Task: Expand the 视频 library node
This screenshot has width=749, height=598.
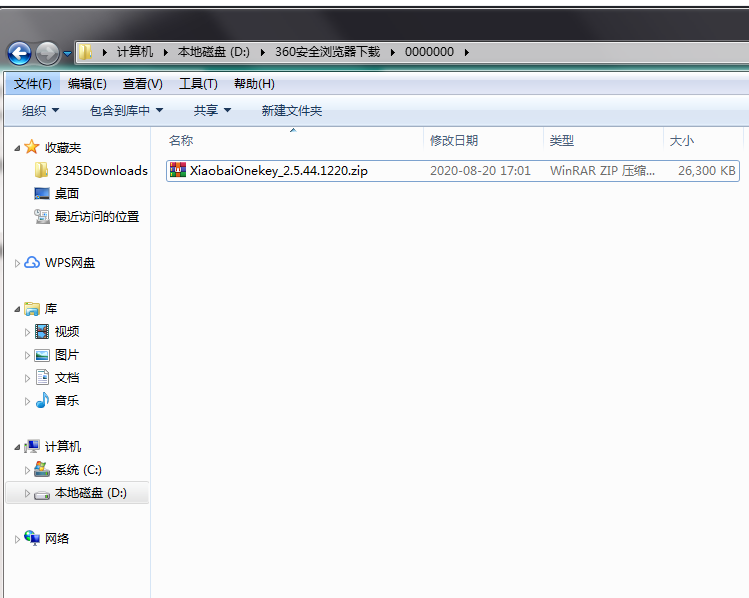Action: point(27,332)
